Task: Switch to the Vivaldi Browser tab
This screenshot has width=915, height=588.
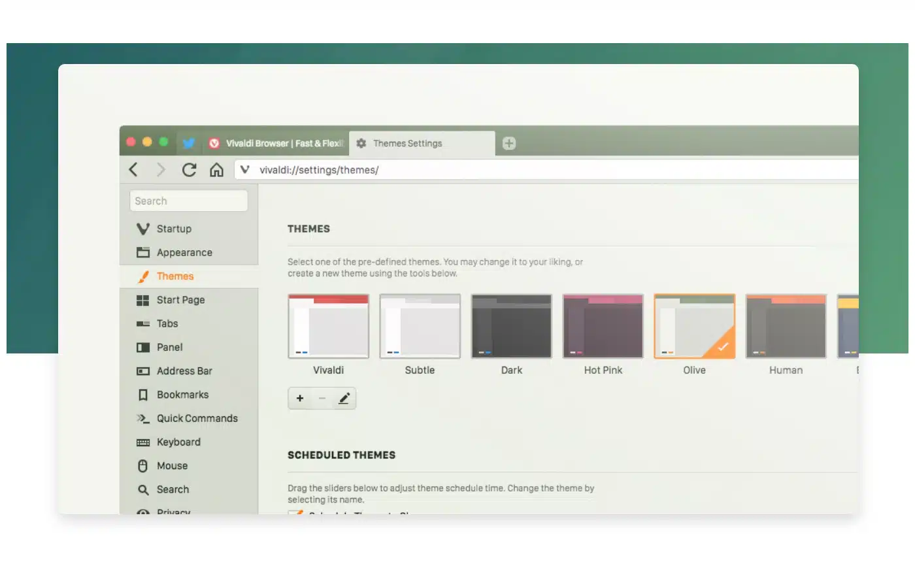Action: pyautogui.click(x=275, y=143)
